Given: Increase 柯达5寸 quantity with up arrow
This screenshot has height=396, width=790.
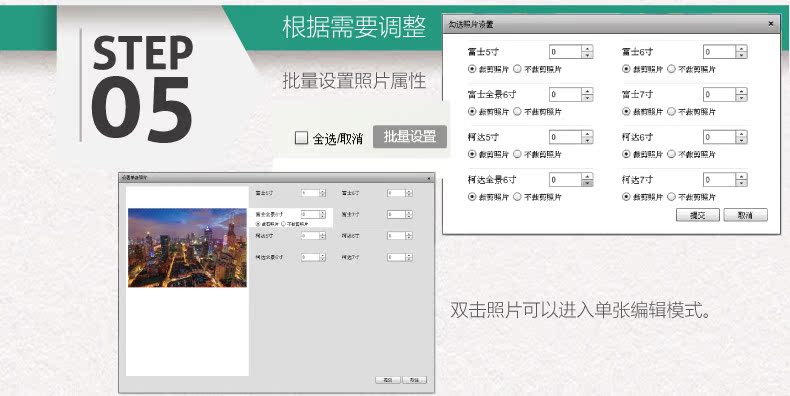Looking at the screenshot, I should pyautogui.click(x=587, y=134).
